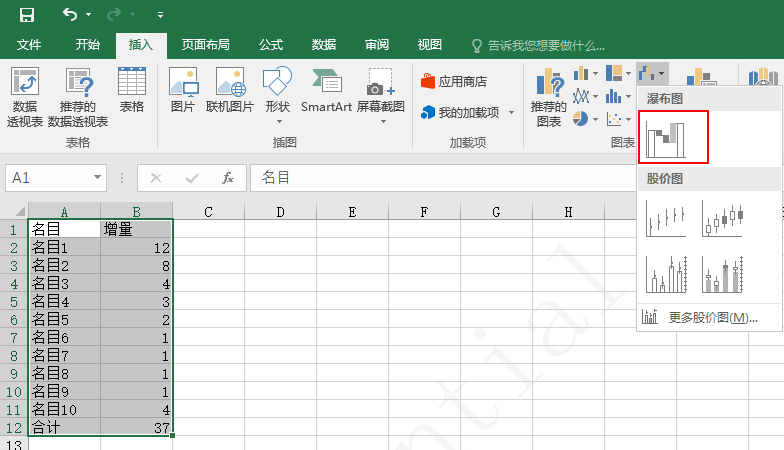Click the Name Box showing A1
The height and width of the screenshot is (450, 784).
tap(56, 178)
